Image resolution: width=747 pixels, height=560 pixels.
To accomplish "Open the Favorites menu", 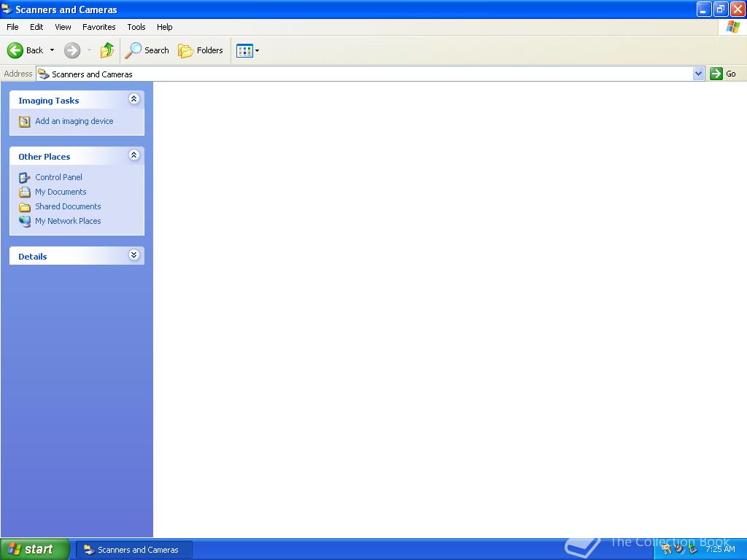I will click(x=98, y=27).
